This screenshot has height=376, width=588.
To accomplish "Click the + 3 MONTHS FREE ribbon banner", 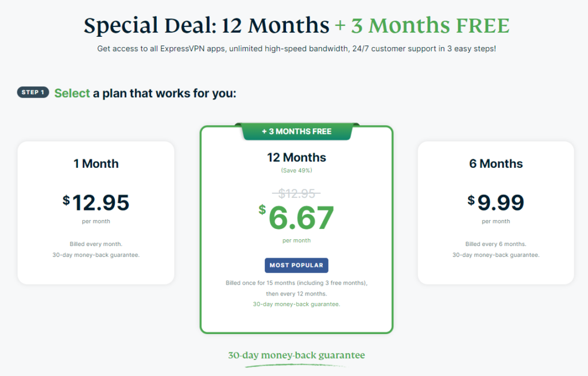I will pyautogui.click(x=296, y=132).
